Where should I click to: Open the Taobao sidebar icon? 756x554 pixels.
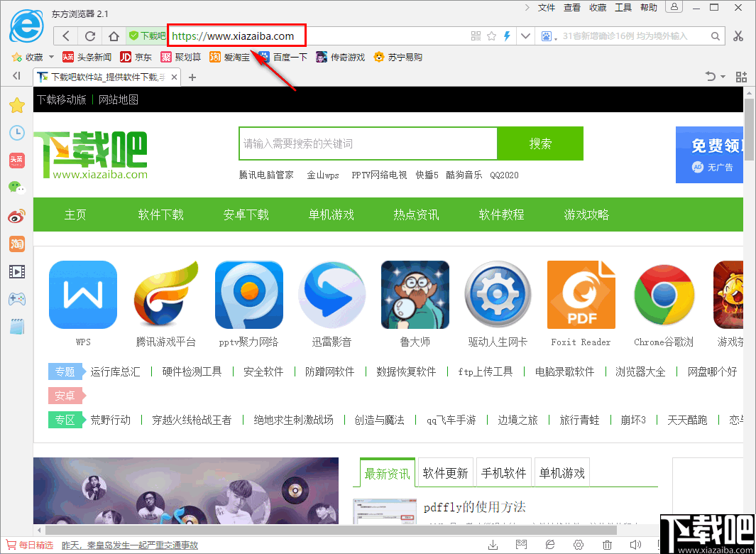17,244
